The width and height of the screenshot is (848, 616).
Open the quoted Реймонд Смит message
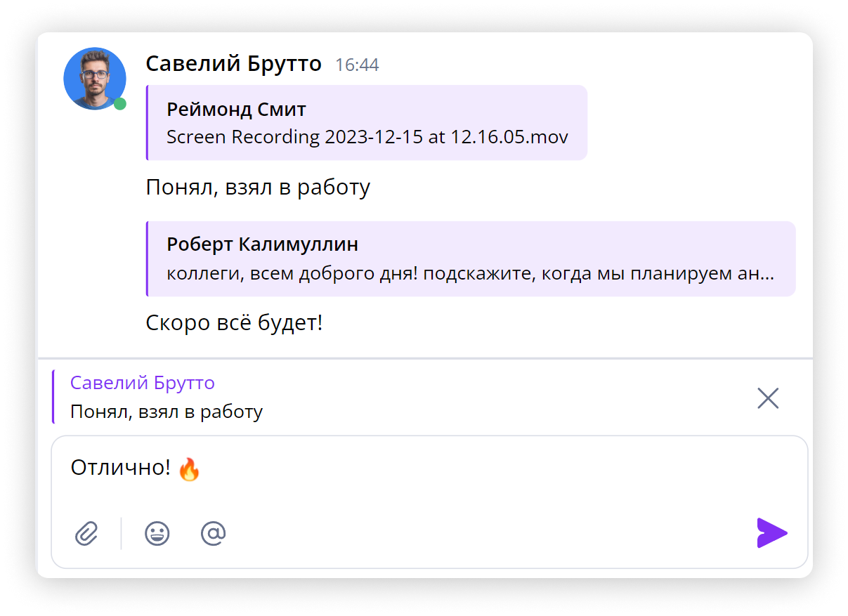point(366,123)
